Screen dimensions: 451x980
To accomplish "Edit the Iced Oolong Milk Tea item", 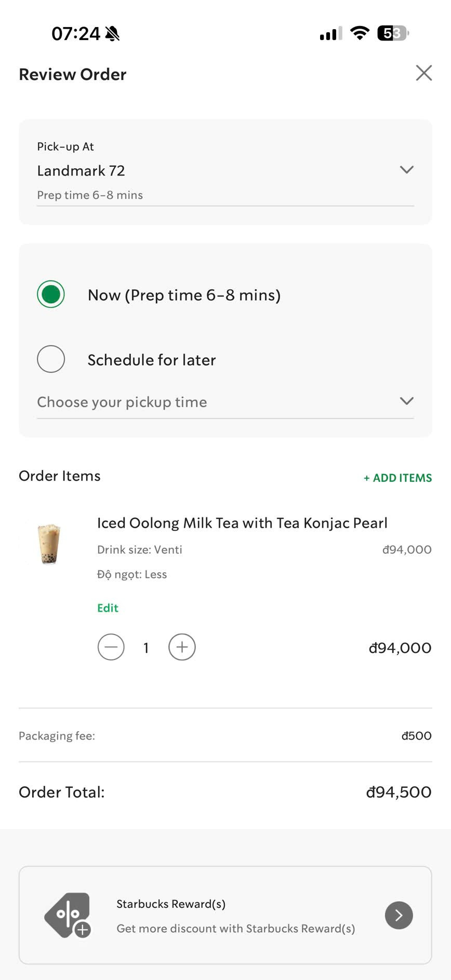I will 108,608.
